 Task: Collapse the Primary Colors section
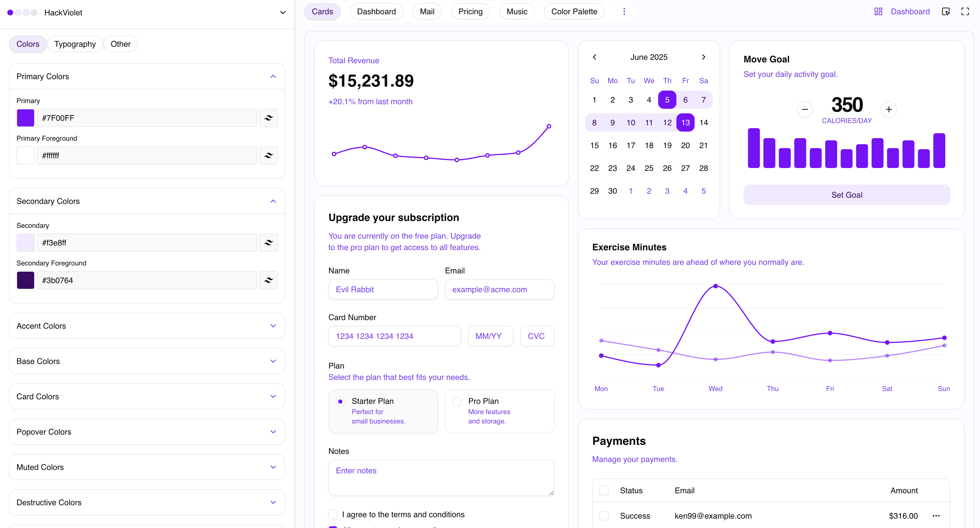273,77
